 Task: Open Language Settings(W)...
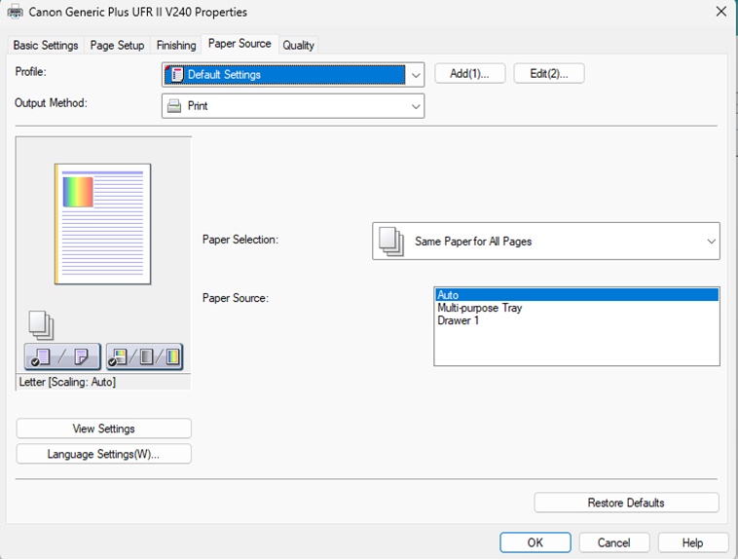(103, 454)
